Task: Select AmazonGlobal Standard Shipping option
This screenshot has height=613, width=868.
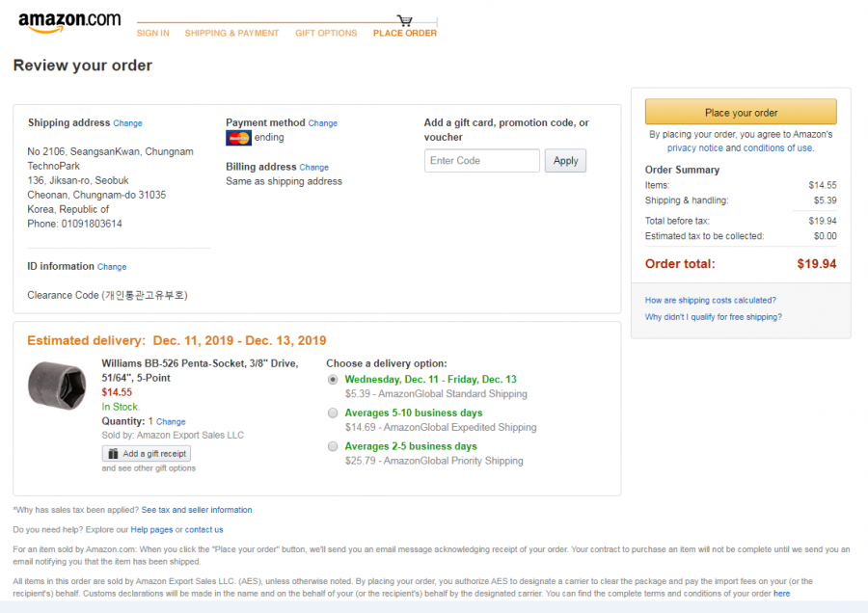Action: 334,380
